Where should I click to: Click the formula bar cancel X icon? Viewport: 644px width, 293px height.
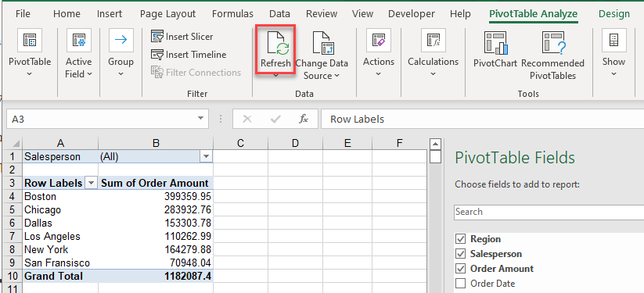247,120
